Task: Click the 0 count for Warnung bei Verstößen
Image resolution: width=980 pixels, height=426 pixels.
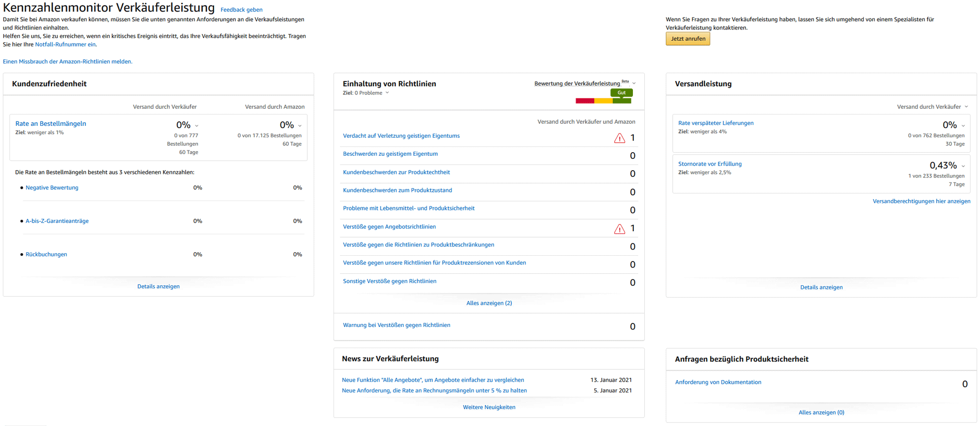Action: pos(632,326)
